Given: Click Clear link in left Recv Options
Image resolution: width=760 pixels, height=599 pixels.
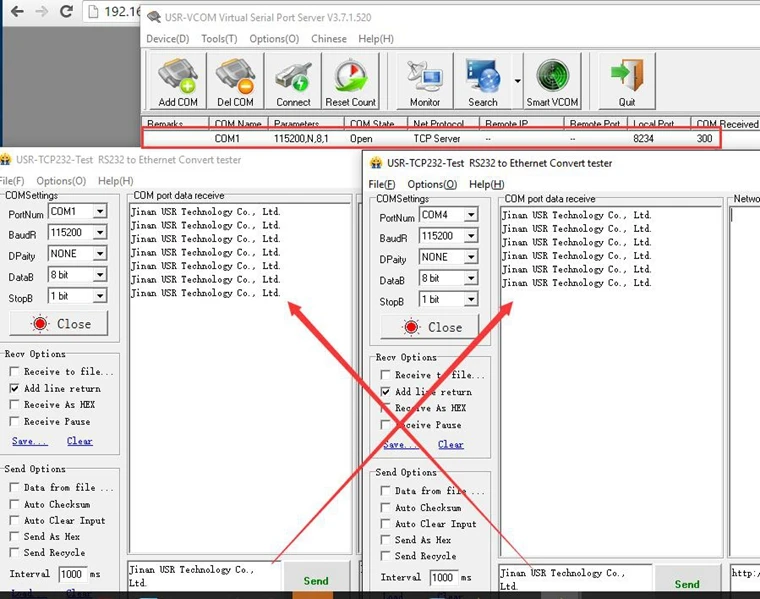Looking at the screenshot, I should pos(79,441).
